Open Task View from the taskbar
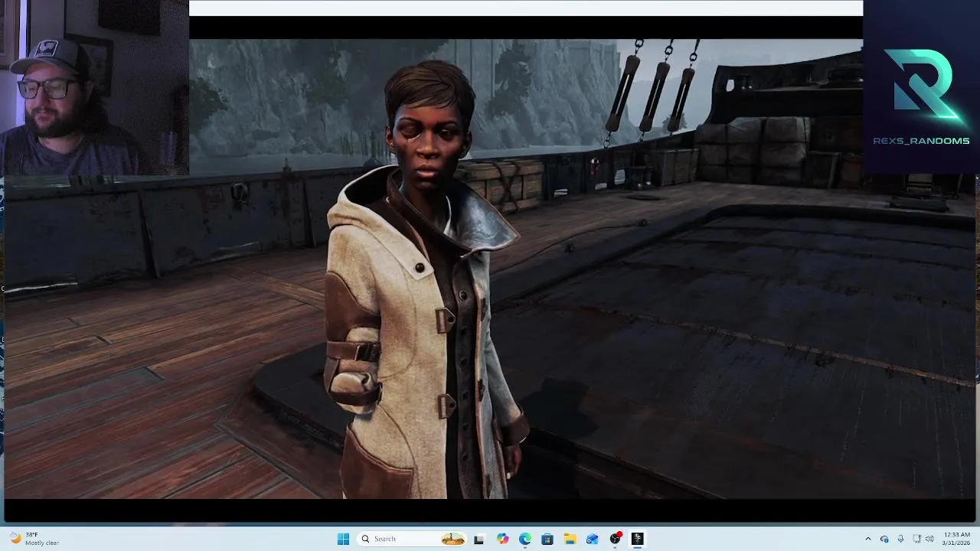980x551 pixels. (x=479, y=539)
